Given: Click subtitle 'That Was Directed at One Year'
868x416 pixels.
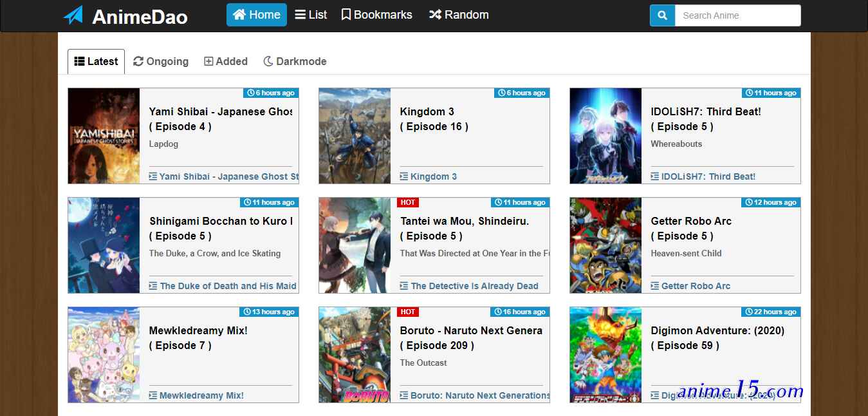Looking at the screenshot, I should click(474, 253).
